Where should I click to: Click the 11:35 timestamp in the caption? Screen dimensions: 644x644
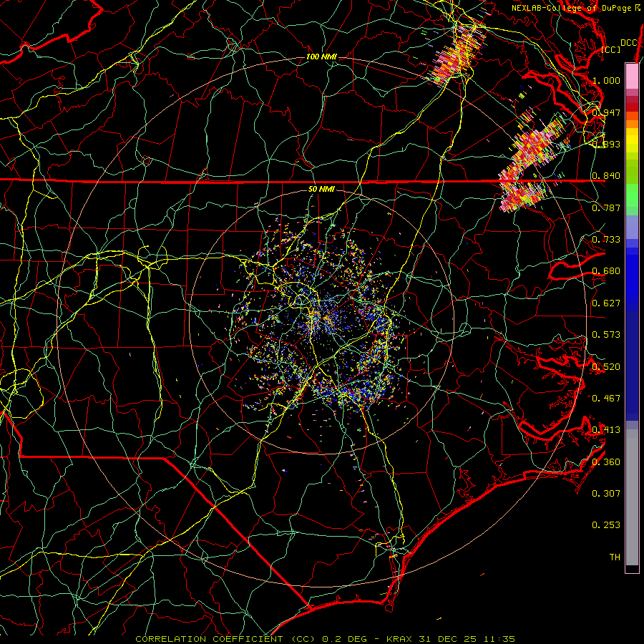pyautogui.click(x=498, y=639)
